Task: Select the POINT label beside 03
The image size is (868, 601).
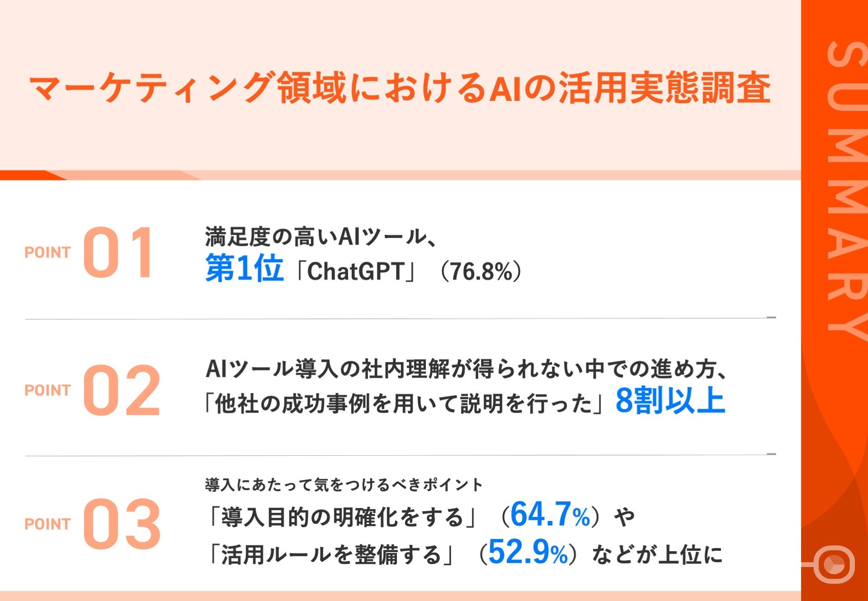Action: pyautogui.click(x=47, y=524)
